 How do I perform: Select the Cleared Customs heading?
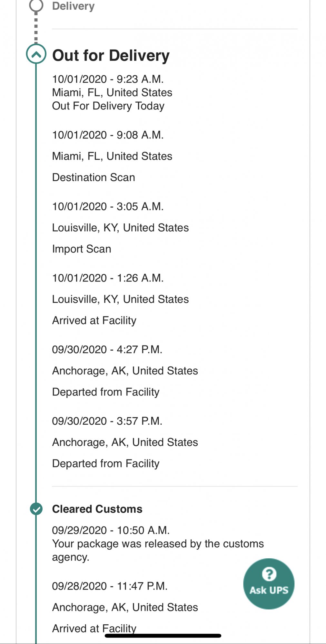click(97, 509)
